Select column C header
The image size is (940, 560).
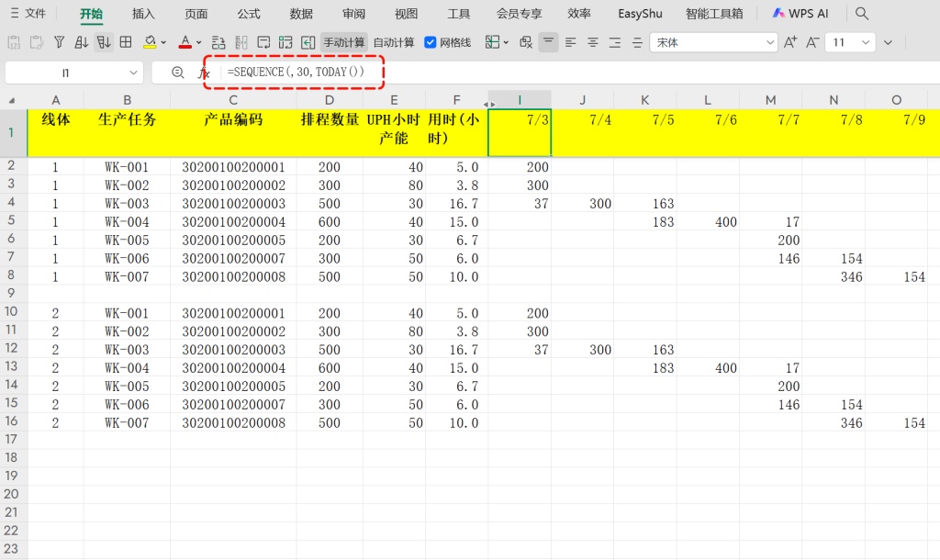coord(233,100)
